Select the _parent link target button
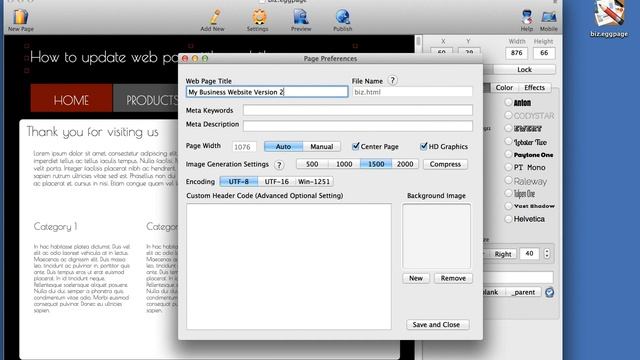Image resolution: width=640 pixels, height=360 pixels. 524,292
